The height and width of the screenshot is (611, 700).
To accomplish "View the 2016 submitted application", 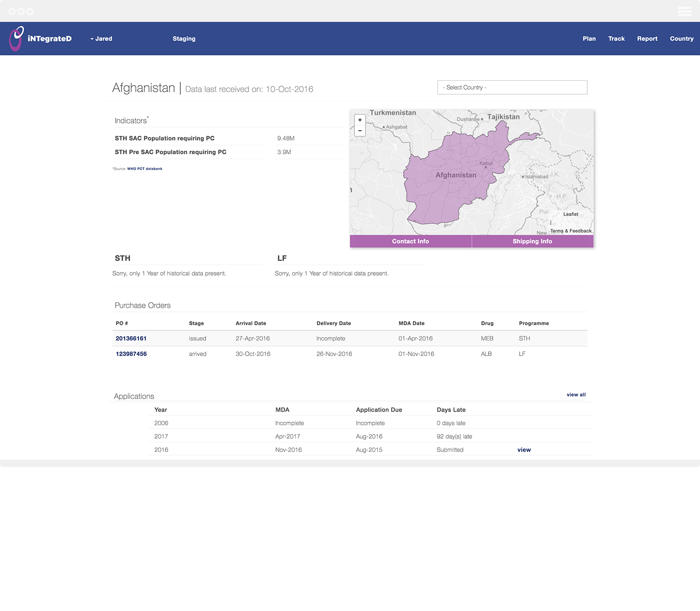I will pyautogui.click(x=524, y=450).
